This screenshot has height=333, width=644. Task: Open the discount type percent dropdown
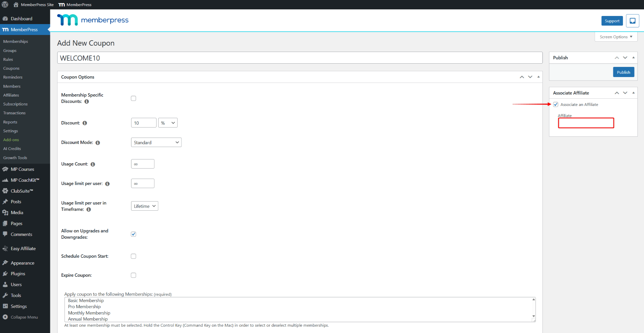168,123
